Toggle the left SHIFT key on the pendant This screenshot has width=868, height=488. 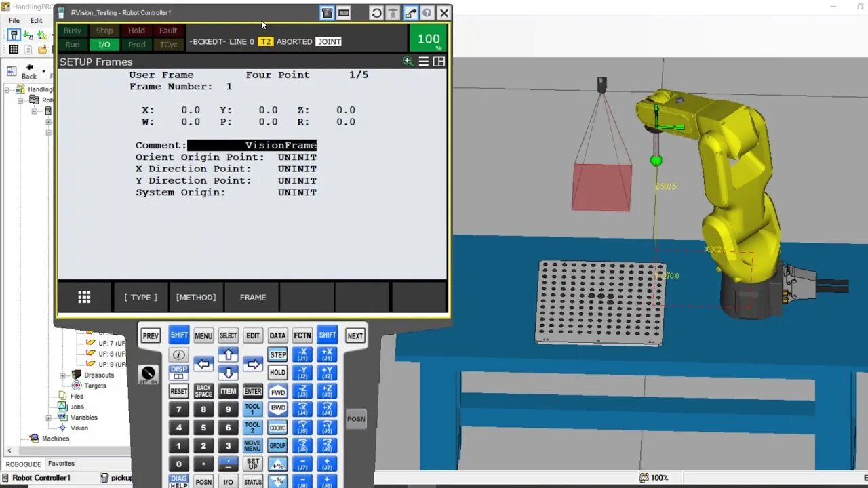pyautogui.click(x=179, y=335)
